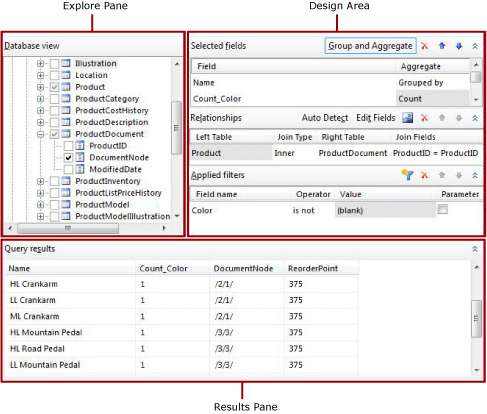The height and width of the screenshot is (414, 487).
Task: Click the Database view horizontal scrollbar thumb
Action: click(68, 228)
